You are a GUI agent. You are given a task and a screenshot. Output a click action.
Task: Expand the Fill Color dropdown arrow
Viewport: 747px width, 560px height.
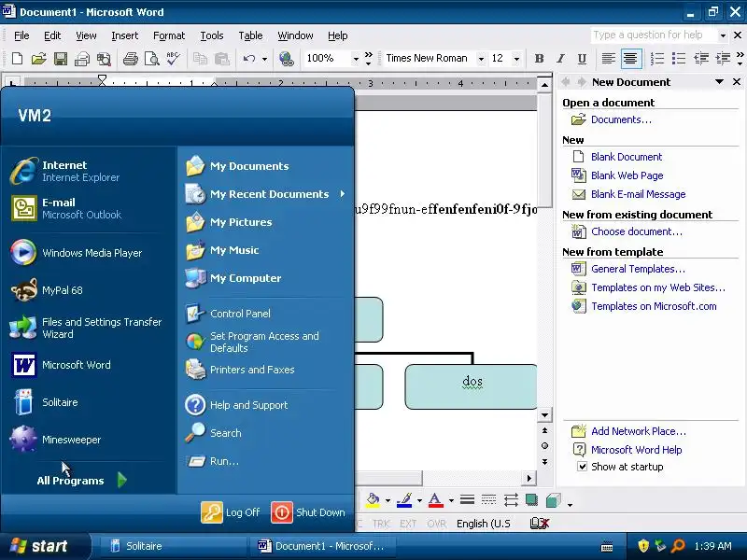click(x=388, y=500)
